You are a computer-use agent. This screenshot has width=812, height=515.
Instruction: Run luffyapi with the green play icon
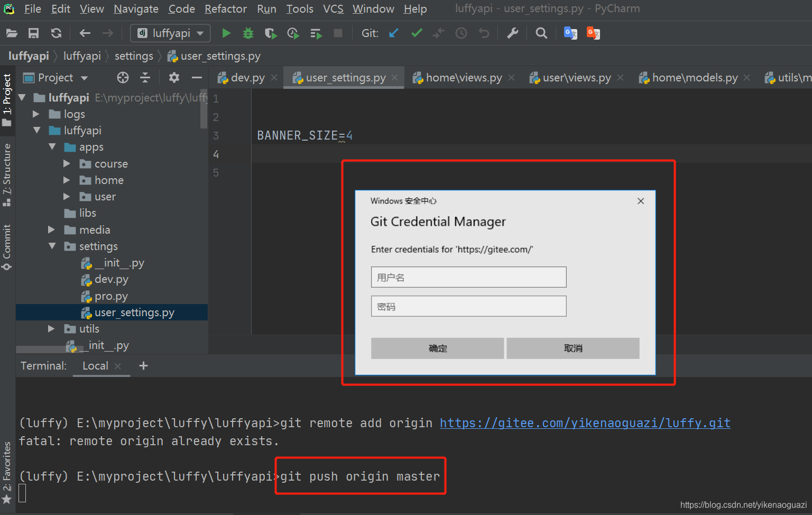[226, 33]
